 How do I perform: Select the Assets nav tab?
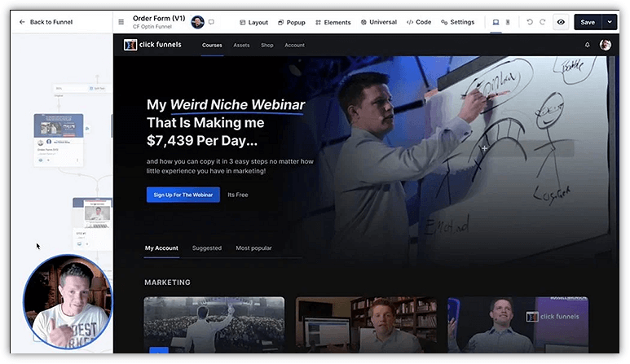click(241, 46)
